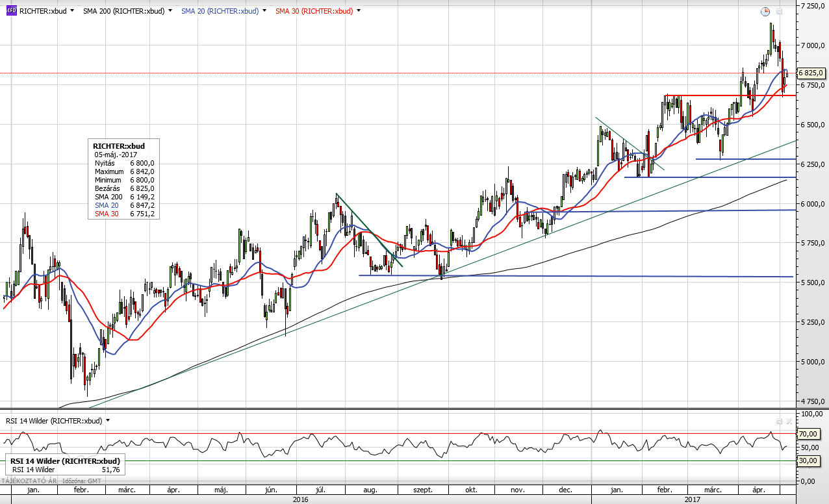Open the RSI 14 Wilder header dropdown arrow
This screenshot has height=504, width=829.
coord(108,420)
